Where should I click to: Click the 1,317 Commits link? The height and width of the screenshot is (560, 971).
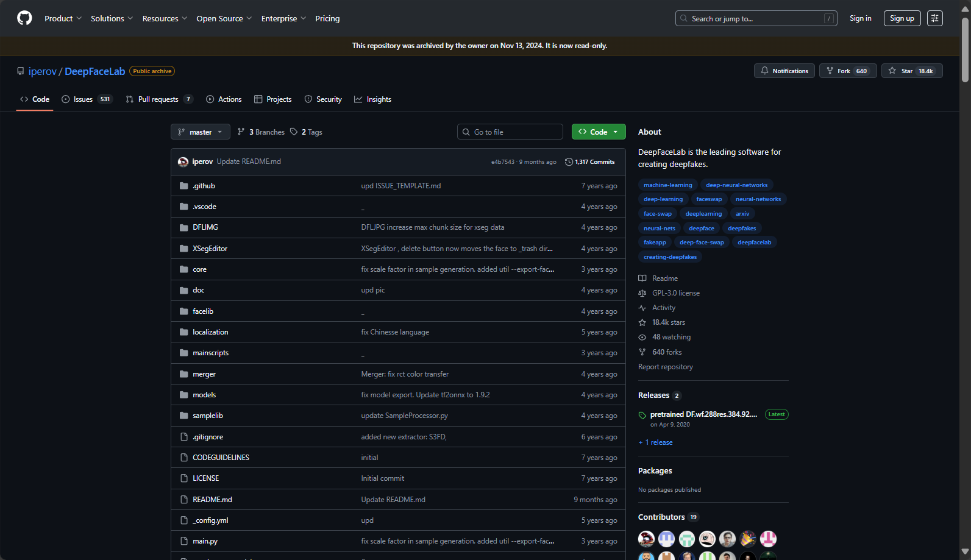coord(590,162)
